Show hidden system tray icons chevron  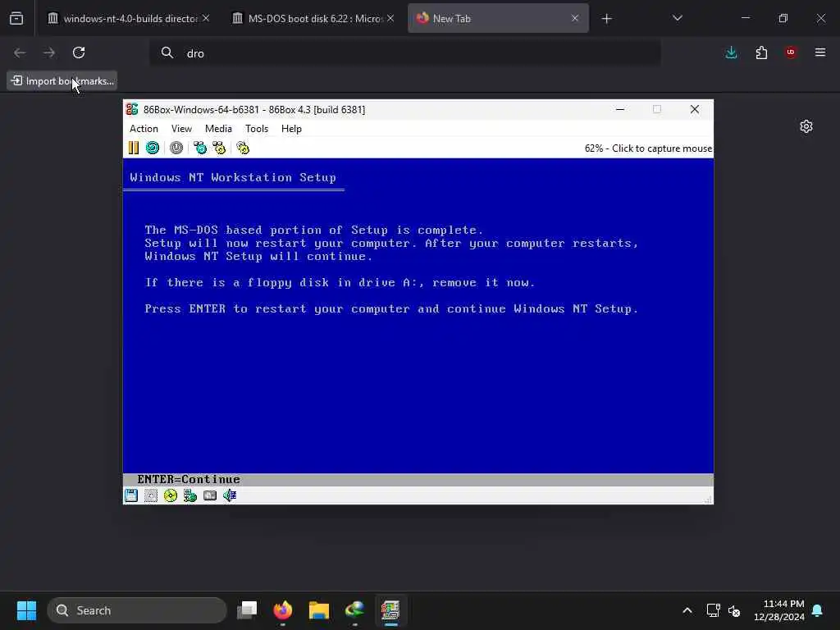[687, 610]
